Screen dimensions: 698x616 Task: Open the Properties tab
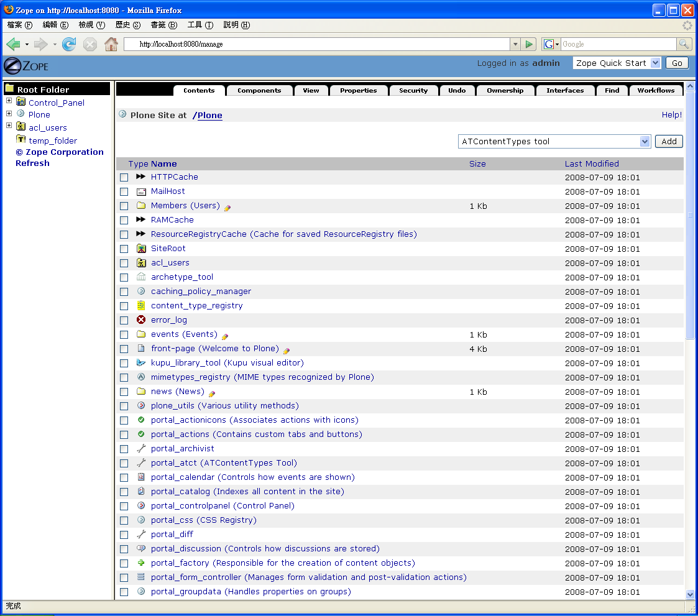(359, 90)
